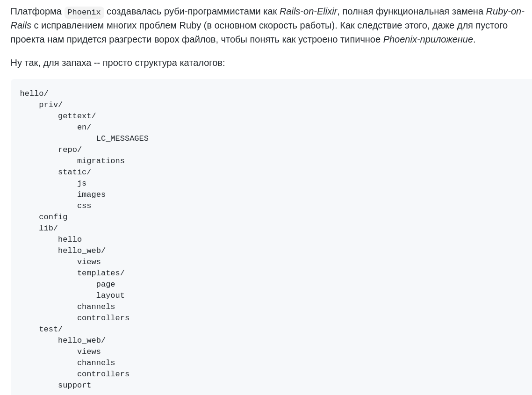Select the "templates/" directory line
532x395 pixels.
pos(101,273)
